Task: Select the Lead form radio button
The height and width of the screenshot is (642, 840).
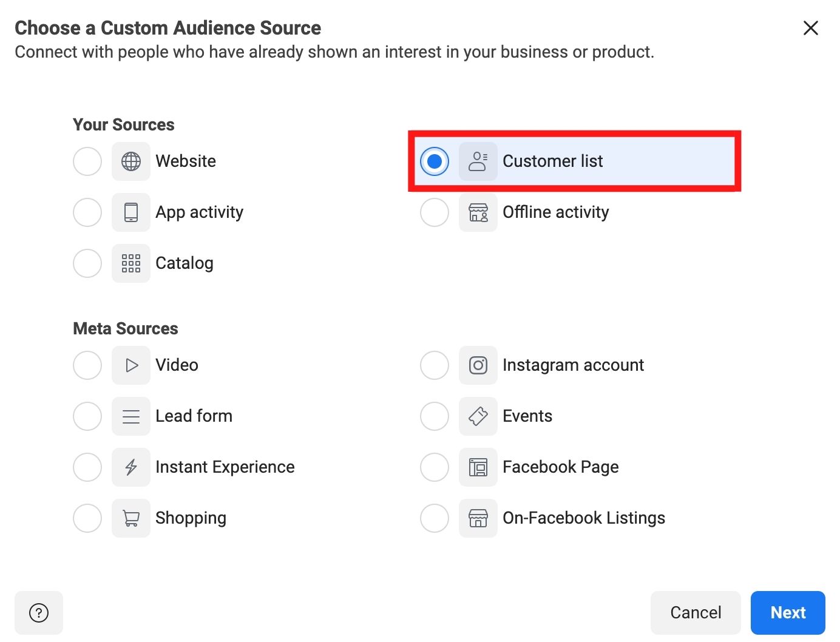Action: 87,416
